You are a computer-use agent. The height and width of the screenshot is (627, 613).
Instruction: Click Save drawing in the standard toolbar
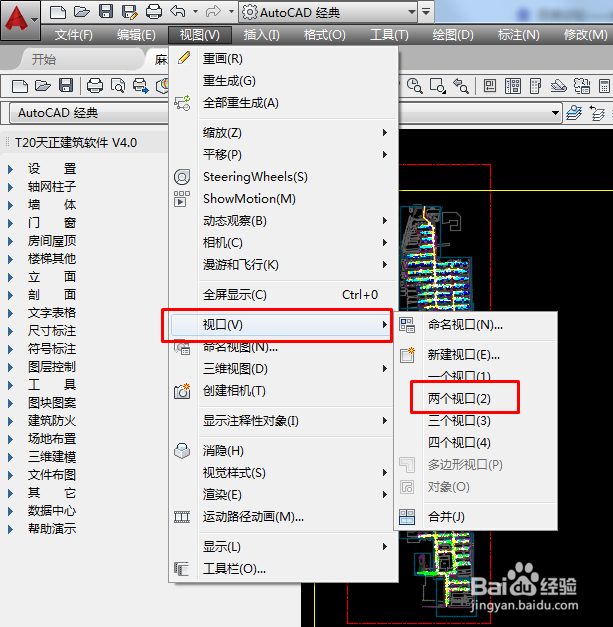pyautogui.click(x=66, y=86)
